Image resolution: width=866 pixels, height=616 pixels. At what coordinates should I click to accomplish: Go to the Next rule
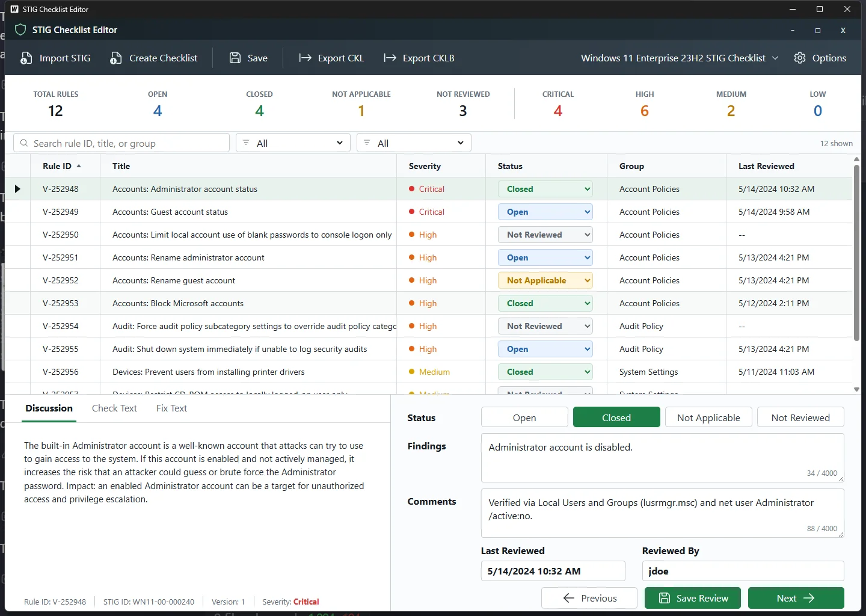(796, 598)
